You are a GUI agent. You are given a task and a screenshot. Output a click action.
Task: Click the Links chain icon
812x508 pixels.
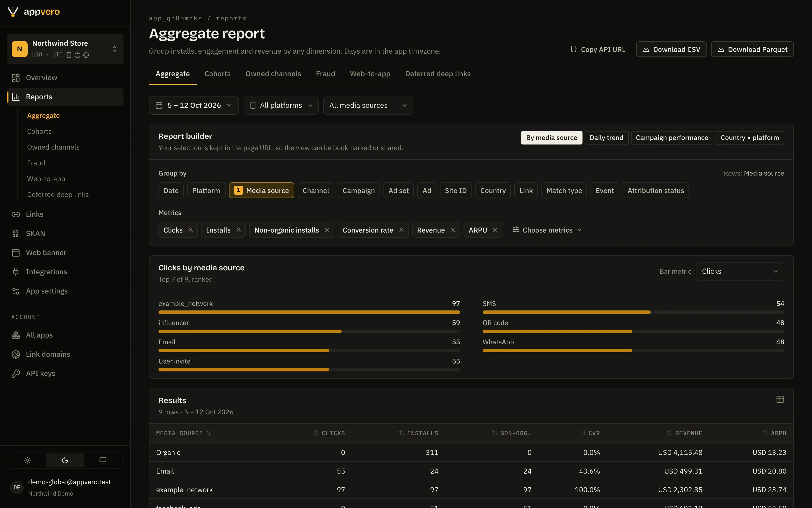[16, 214]
